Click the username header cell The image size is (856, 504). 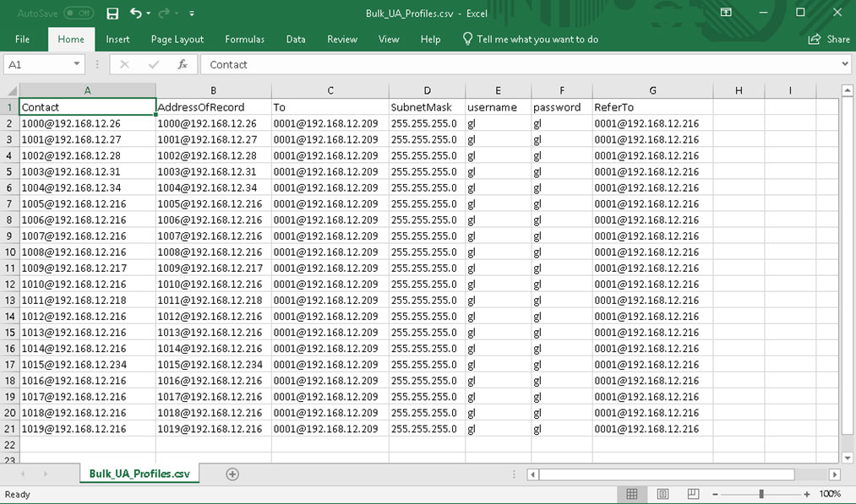tap(498, 107)
